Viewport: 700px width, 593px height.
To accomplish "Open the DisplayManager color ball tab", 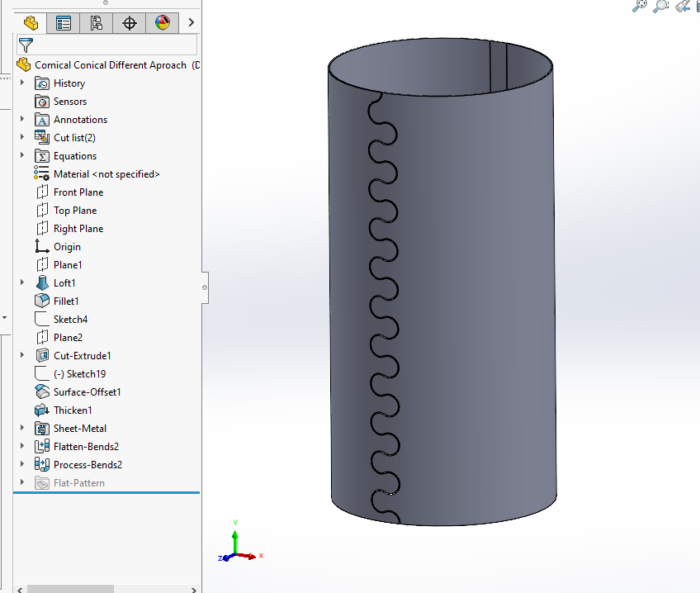I will [x=163, y=23].
